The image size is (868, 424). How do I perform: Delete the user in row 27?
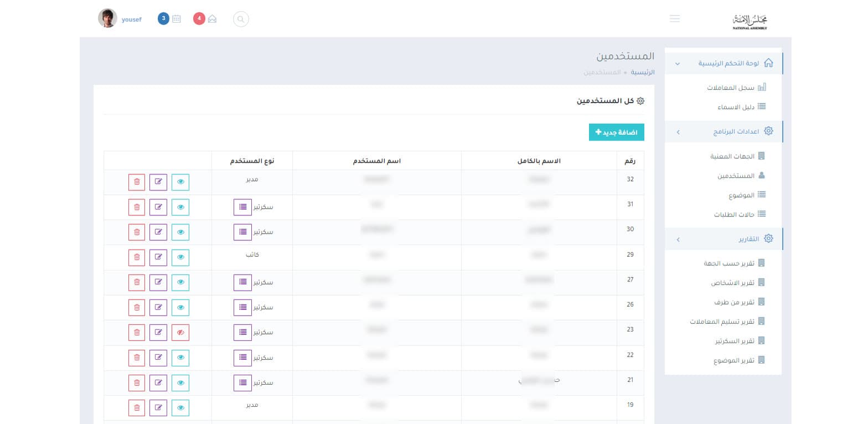pyautogui.click(x=137, y=282)
